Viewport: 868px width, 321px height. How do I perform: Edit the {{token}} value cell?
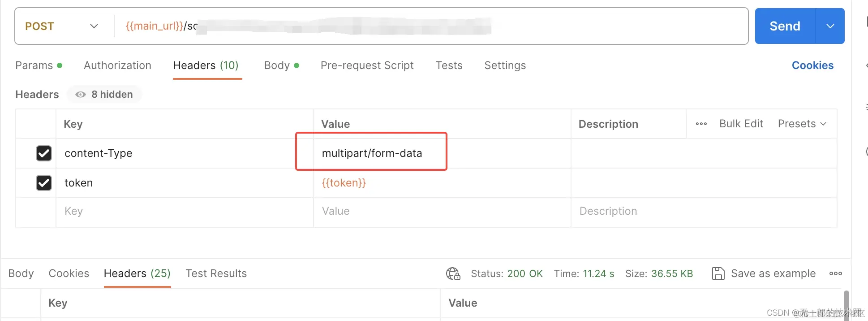(442, 183)
